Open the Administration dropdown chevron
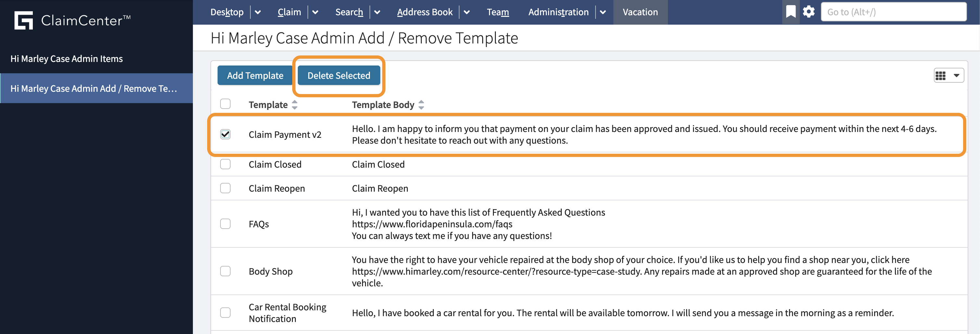 coord(603,12)
